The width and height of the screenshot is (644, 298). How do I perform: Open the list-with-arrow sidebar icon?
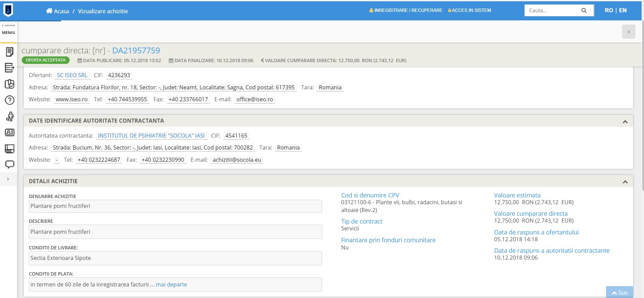click(10, 68)
